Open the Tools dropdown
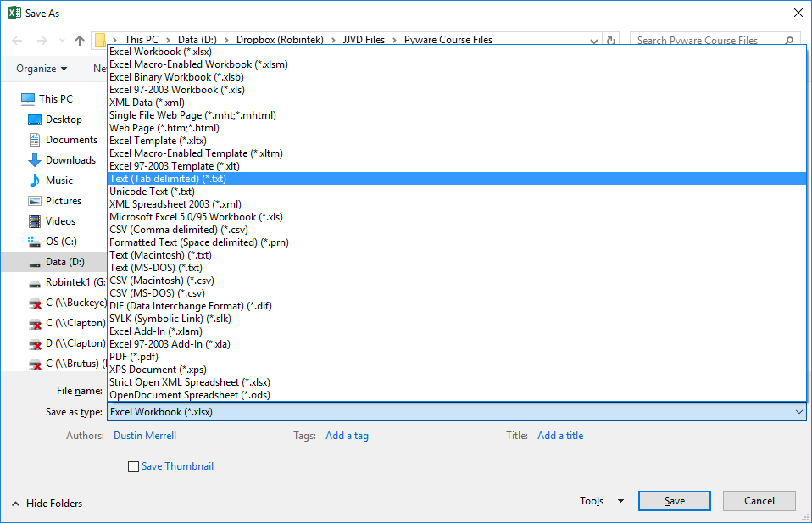 pyautogui.click(x=602, y=501)
